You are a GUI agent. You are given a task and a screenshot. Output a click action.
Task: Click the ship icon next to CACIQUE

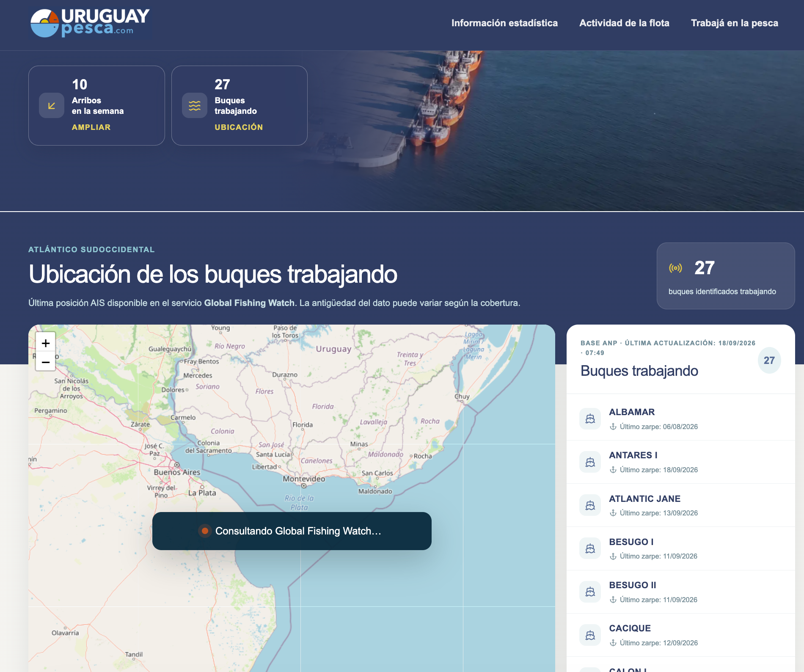590,635
